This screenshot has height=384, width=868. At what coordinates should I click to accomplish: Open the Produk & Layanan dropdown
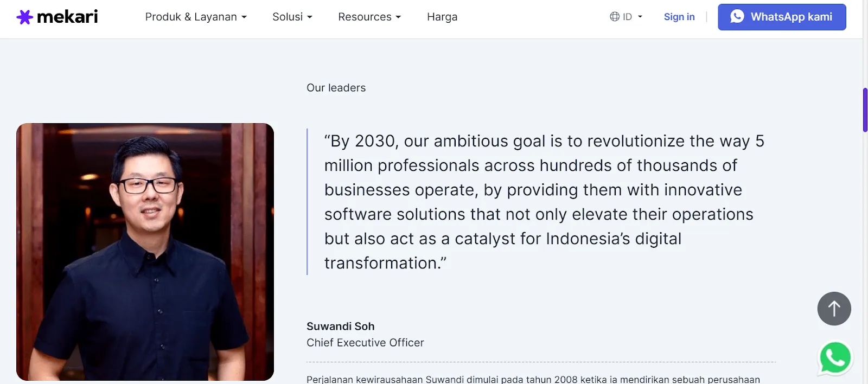195,17
